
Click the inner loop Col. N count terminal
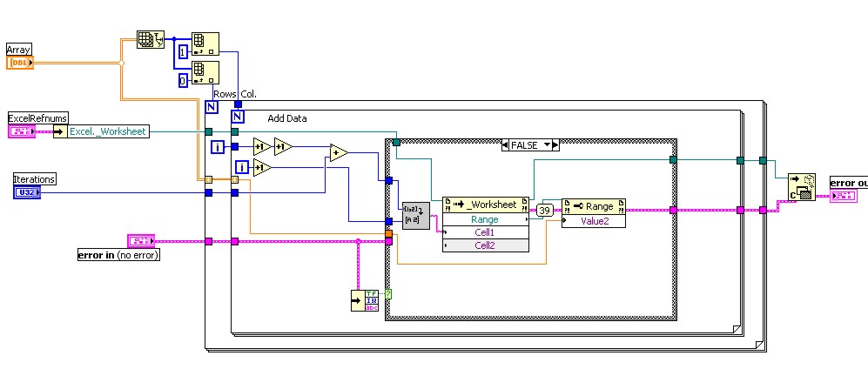tap(238, 117)
